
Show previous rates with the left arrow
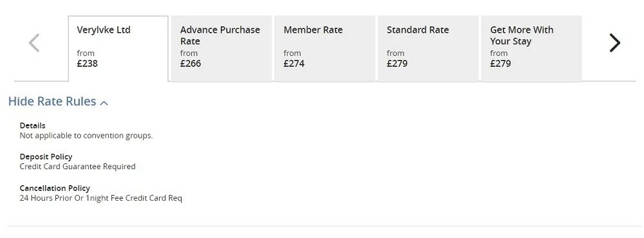coord(34,42)
